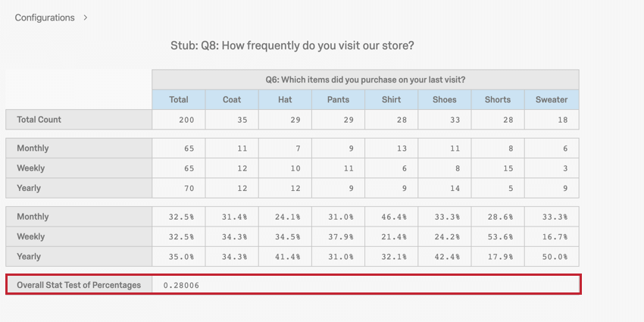Viewport: 644px width, 322px height.
Task: Click the Sweater column header
Action: (x=552, y=99)
